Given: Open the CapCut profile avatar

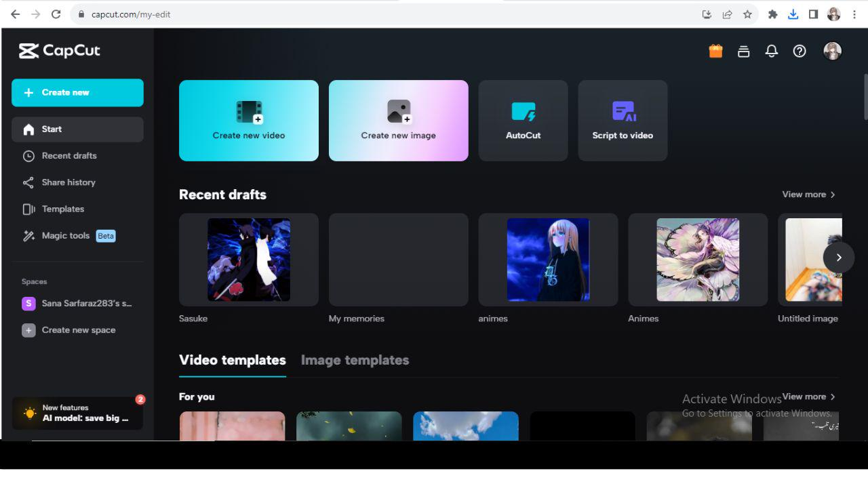Looking at the screenshot, I should [832, 51].
